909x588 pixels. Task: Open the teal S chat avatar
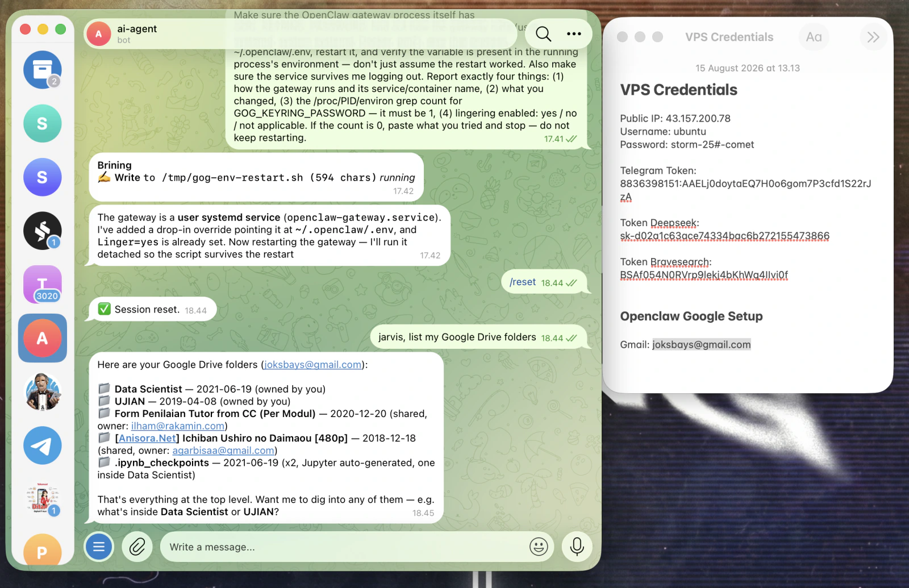pos(42,123)
